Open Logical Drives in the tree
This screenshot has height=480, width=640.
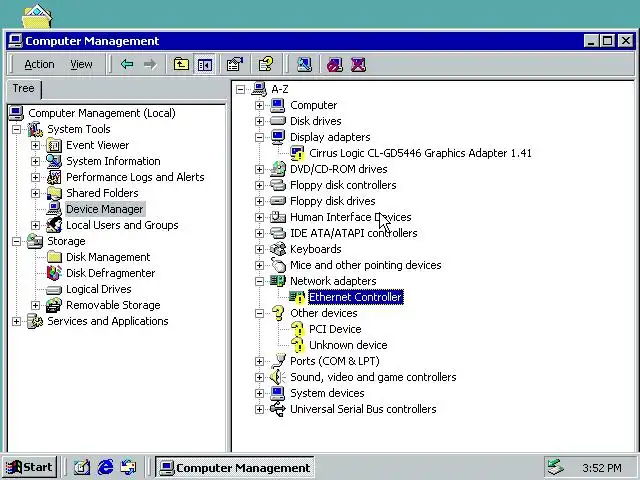tap(98, 289)
